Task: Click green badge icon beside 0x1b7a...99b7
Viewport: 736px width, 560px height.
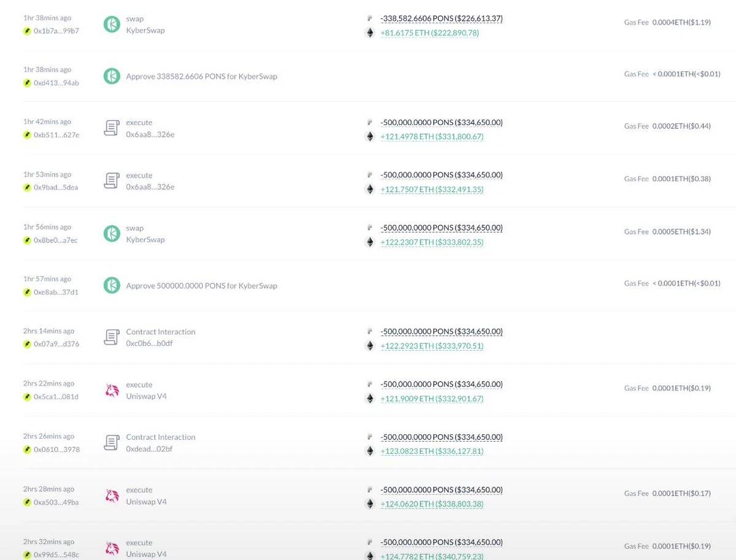Action: pyautogui.click(x=27, y=31)
